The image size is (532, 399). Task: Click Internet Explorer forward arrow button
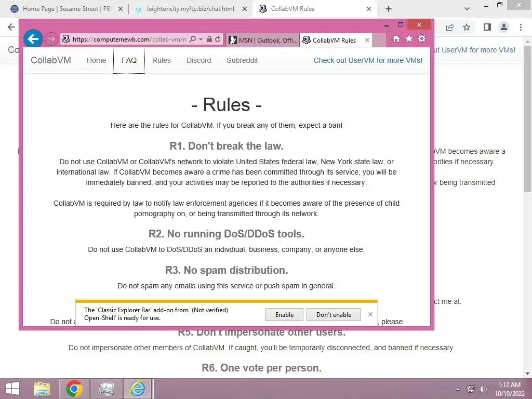coord(51,39)
